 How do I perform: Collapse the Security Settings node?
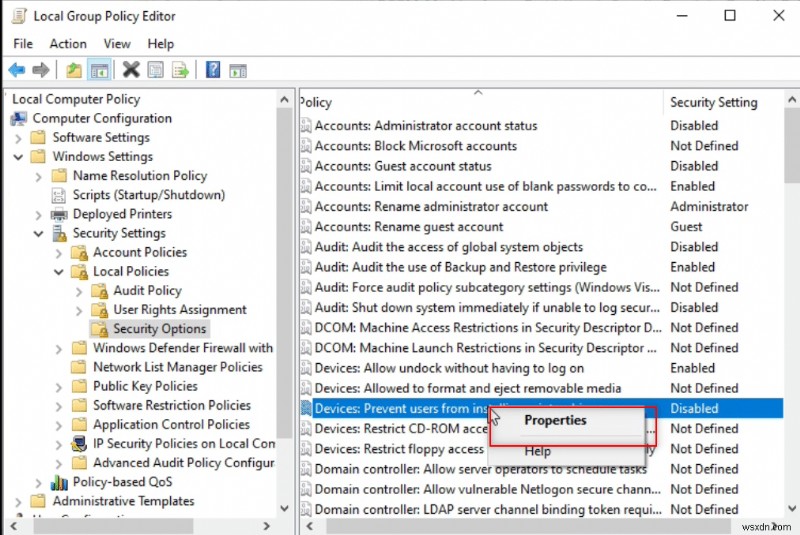[x=38, y=234]
